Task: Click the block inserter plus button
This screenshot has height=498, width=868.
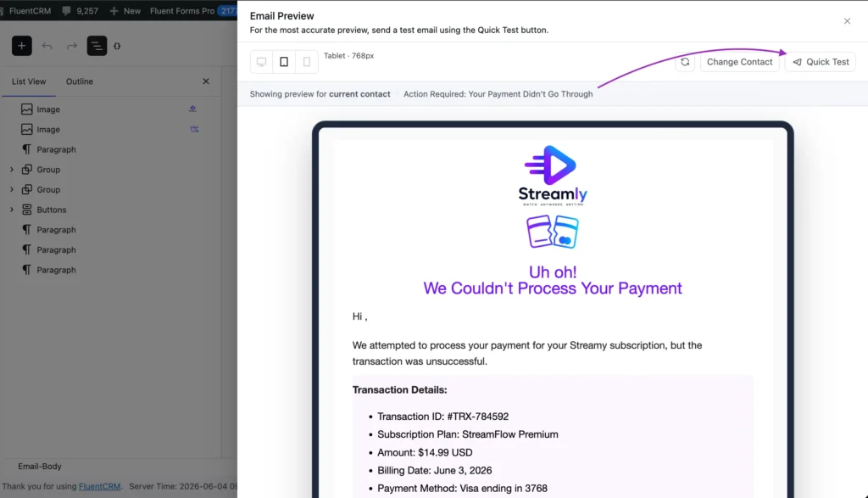Action: point(21,46)
